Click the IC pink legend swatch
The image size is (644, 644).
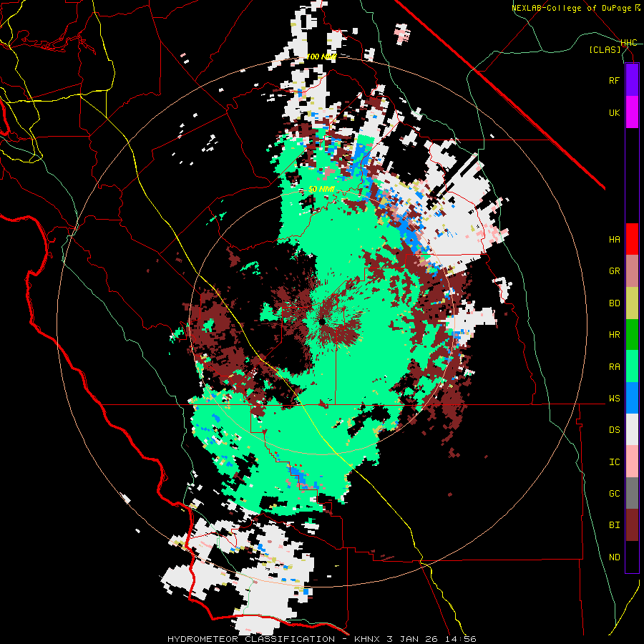[x=632, y=462]
